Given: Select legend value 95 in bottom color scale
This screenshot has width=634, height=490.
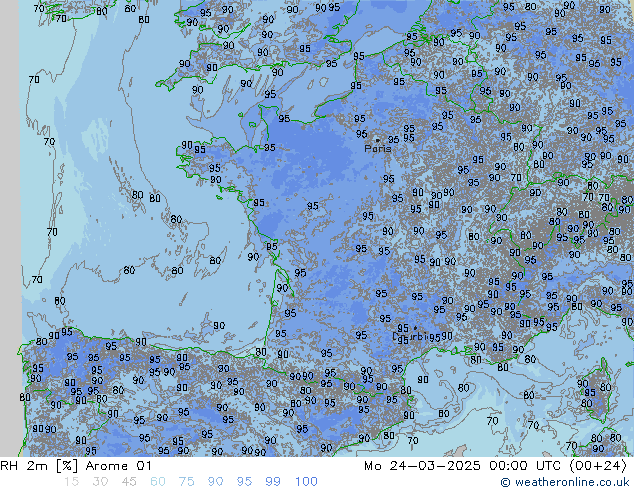Looking at the screenshot, I should 244,482.
